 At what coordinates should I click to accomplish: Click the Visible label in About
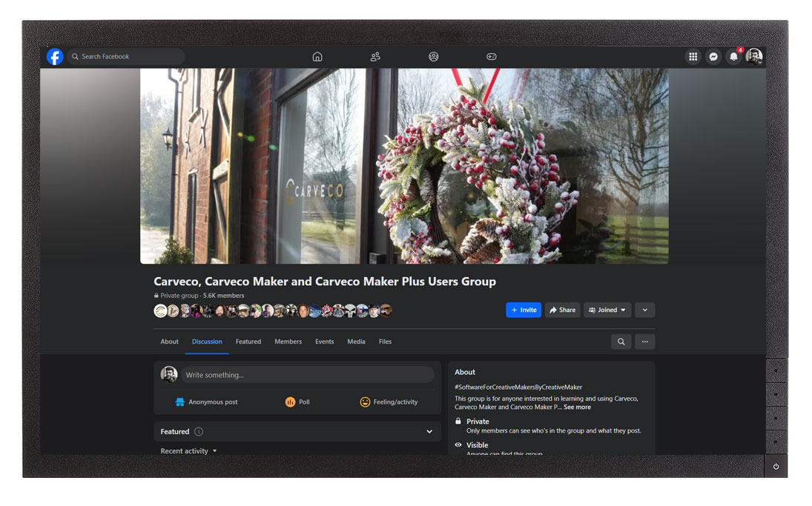pyautogui.click(x=477, y=445)
